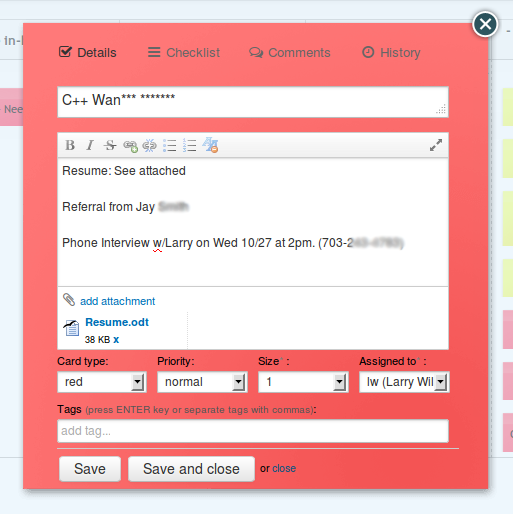The width and height of the screenshot is (513, 514).
Task: Switch to the Details tab
Action: pyautogui.click(x=88, y=52)
